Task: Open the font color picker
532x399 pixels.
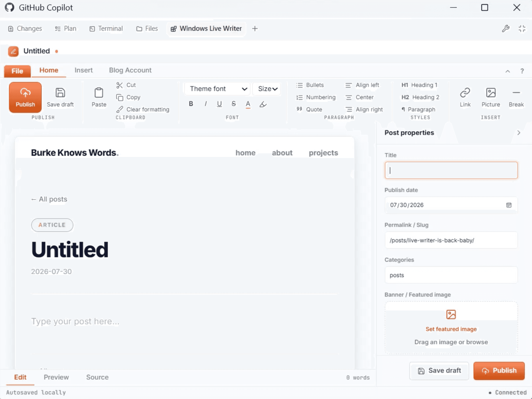Action: (x=248, y=104)
